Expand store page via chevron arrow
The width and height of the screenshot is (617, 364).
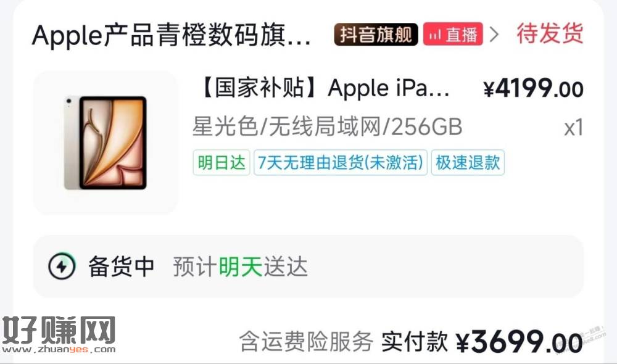pos(494,34)
